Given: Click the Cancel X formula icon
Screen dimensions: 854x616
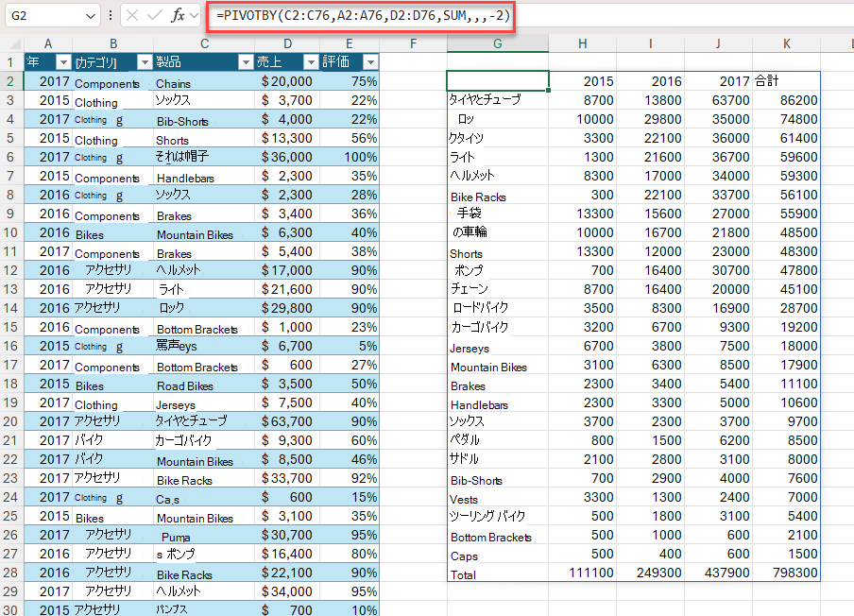Looking at the screenshot, I should [x=132, y=15].
